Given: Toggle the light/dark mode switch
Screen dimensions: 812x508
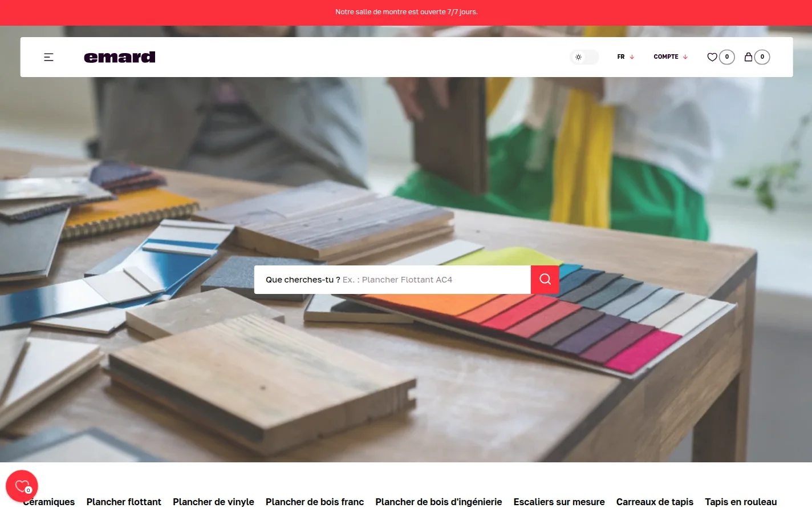Looking at the screenshot, I should (x=584, y=57).
